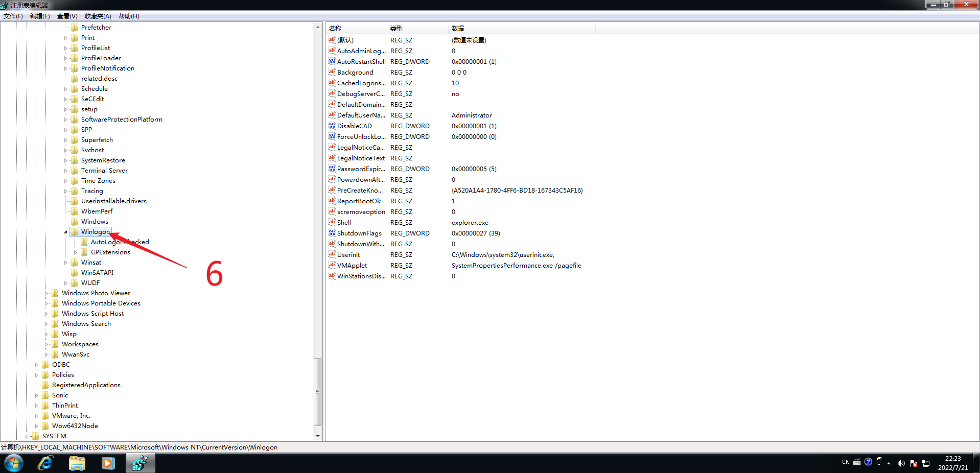Image resolution: width=980 pixels, height=473 pixels.
Task: Expand the ODBC key
Action: coord(37,365)
